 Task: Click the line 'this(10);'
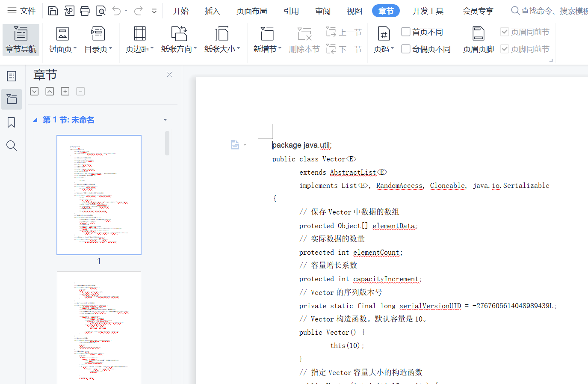[347, 345]
